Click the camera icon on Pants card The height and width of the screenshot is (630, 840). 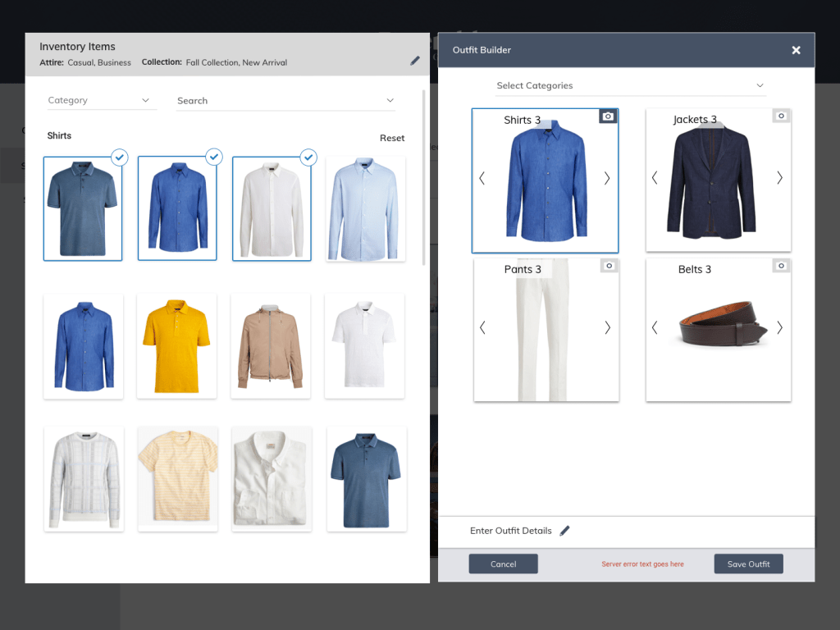[609, 266]
